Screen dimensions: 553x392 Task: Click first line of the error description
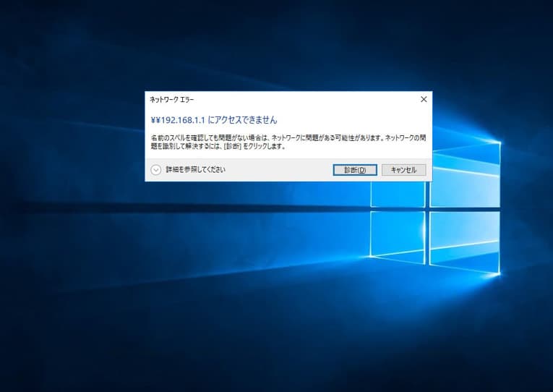(288, 137)
